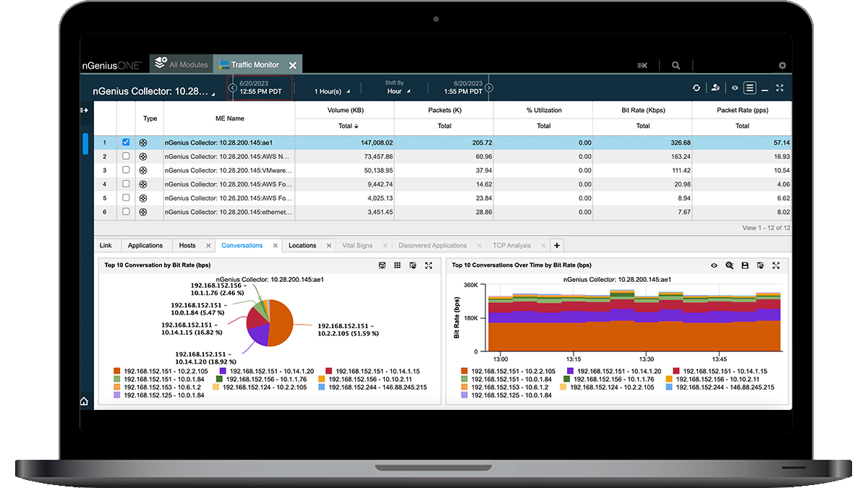Switch the pie chart panel to grid view
Viewport: 868px width, 488px height.
point(397,265)
